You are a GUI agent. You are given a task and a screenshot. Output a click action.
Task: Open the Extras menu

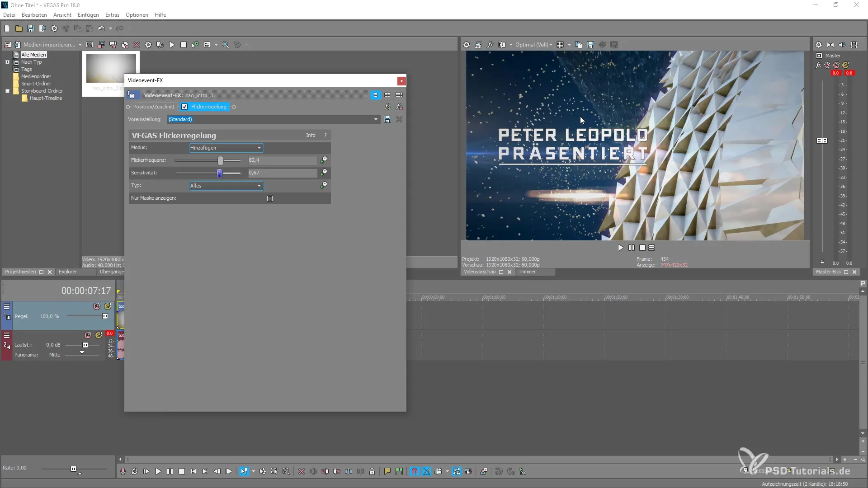coord(112,15)
